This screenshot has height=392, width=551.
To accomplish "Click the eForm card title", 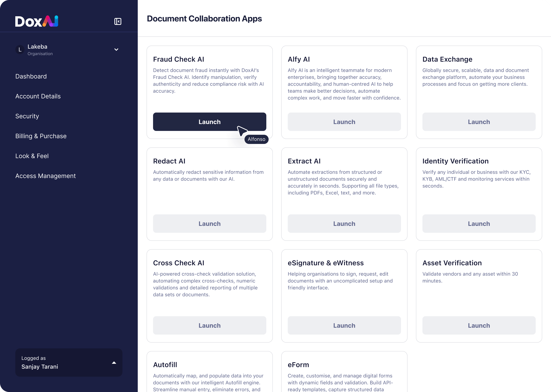I will pos(298,365).
